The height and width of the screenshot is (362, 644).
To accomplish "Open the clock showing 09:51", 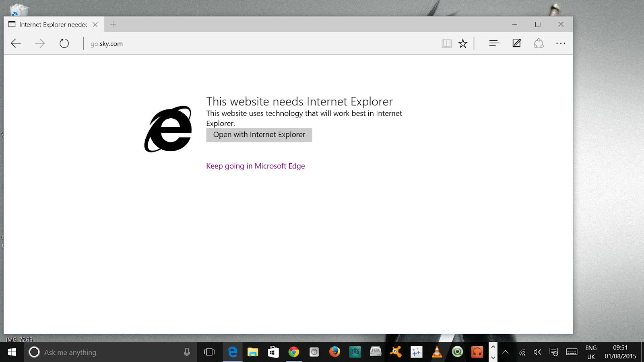I will pyautogui.click(x=620, y=352).
